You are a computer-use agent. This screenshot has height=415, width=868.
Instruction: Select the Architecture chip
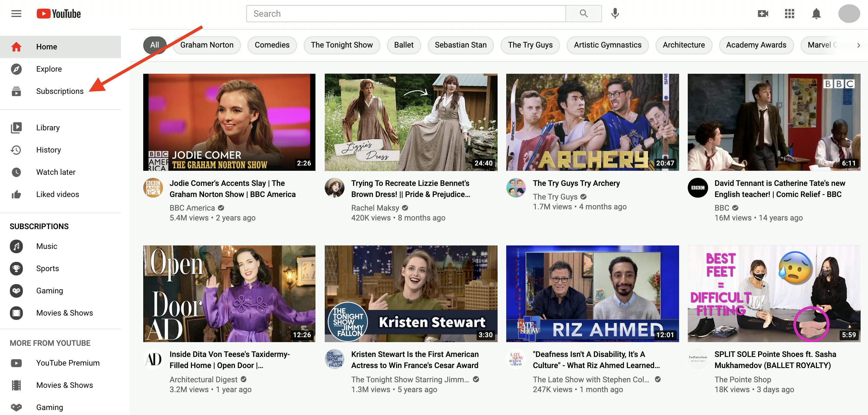point(684,45)
